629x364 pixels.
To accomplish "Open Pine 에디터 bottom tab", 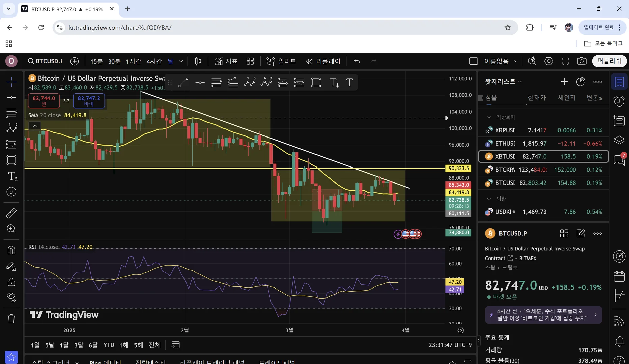I will click(x=105, y=362).
